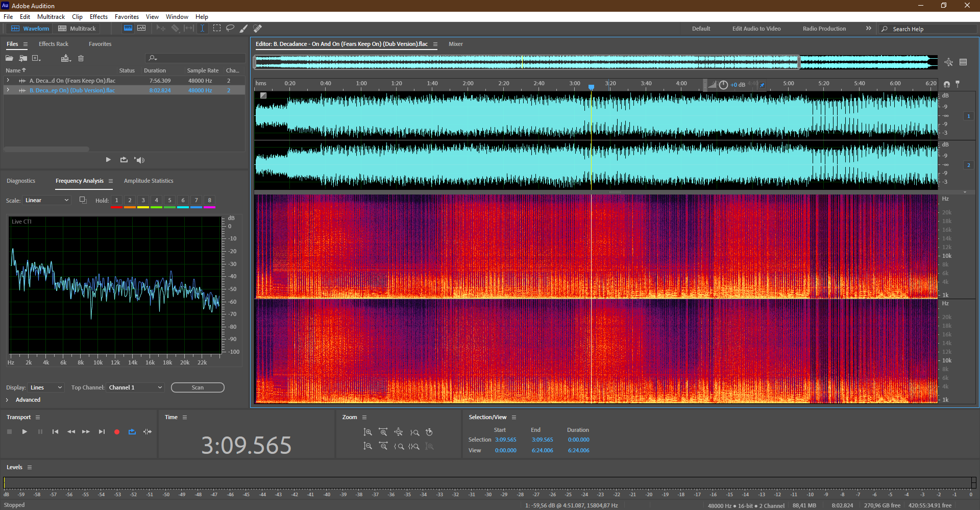Move playhead to previous marker

click(x=55, y=432)
